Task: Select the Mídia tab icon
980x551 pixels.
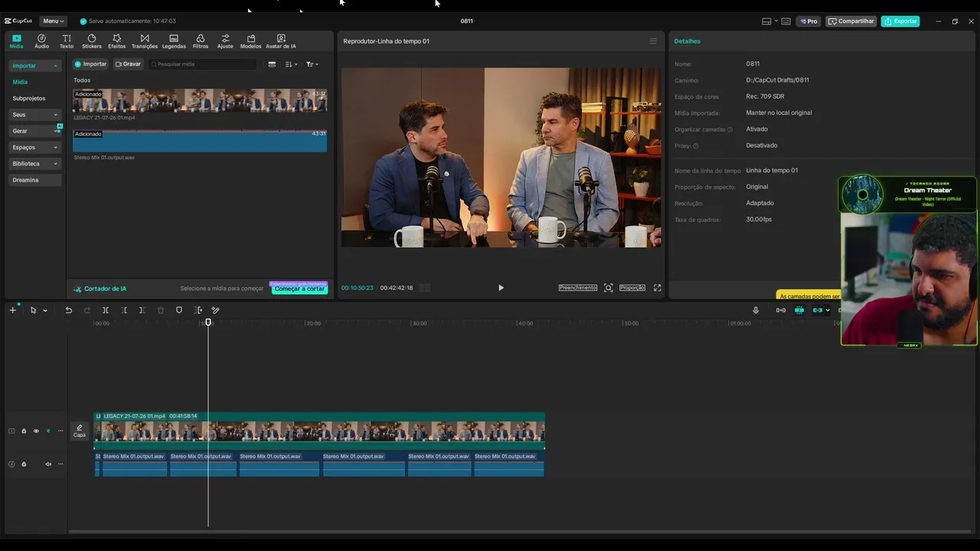Action: pyautogui.click(x=16, y=41)
